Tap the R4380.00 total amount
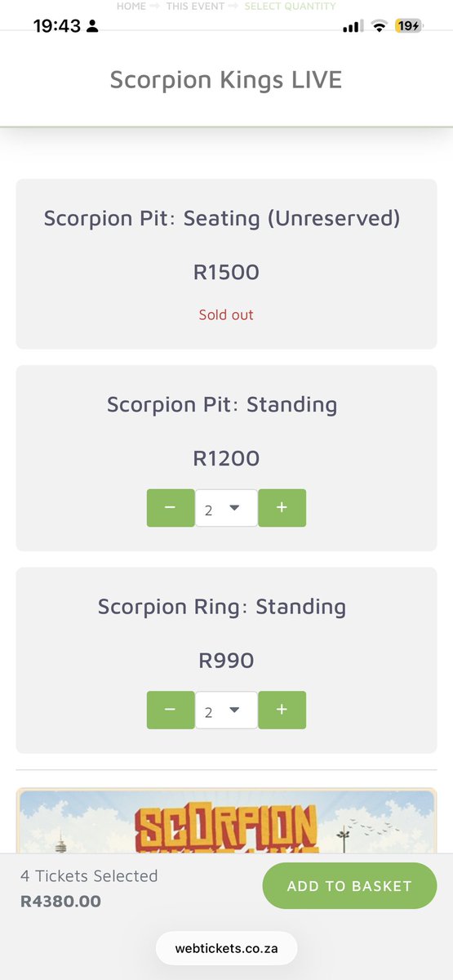The width and height of the screenshot is (453, 980). [60, 902]
